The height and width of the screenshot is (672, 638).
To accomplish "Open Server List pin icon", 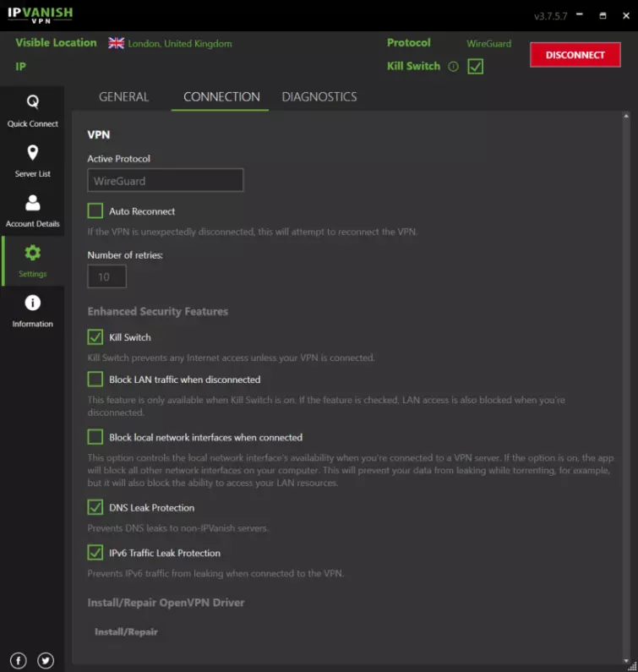I will [32, 153].
